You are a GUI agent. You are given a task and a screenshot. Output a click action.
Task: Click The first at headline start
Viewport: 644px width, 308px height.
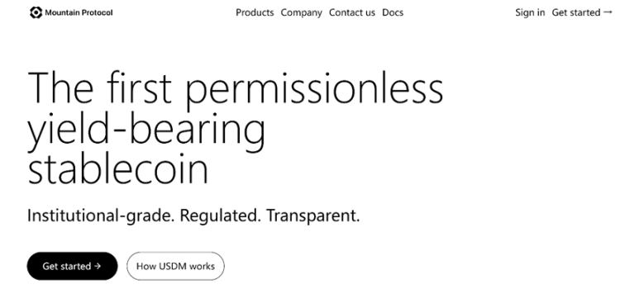coord(99,87)
